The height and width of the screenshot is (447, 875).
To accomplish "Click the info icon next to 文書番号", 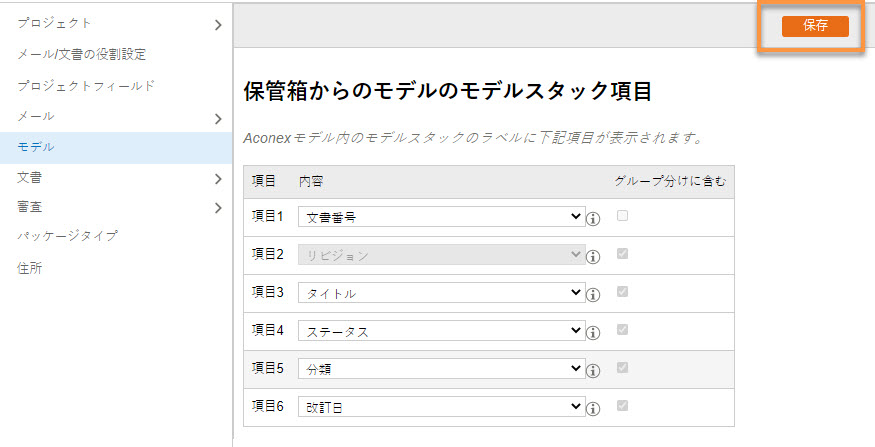I will tap(593, 219).
